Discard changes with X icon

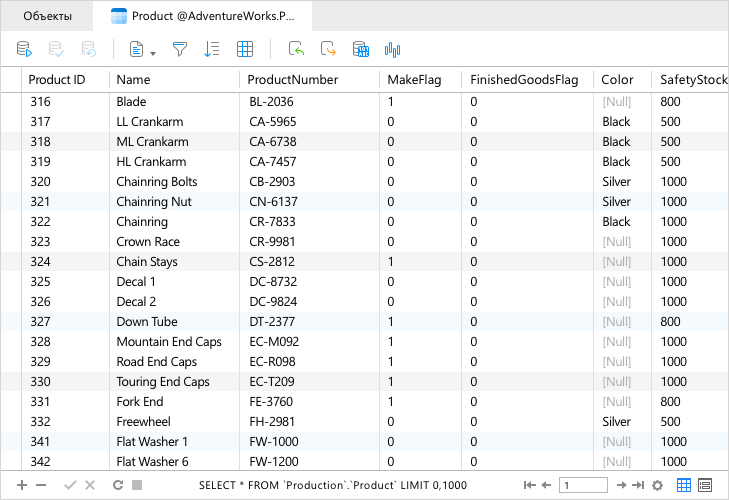(90, 485)
